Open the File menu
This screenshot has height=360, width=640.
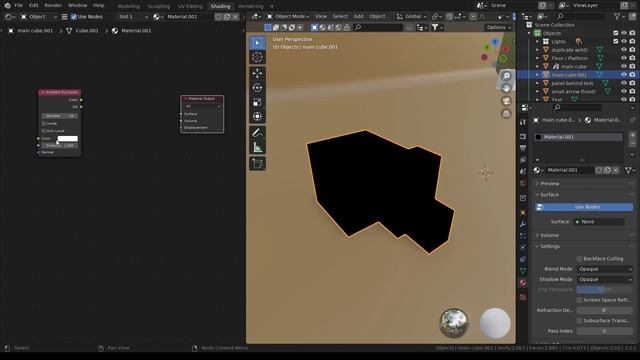pyautogui.click(x=19, y=5)
